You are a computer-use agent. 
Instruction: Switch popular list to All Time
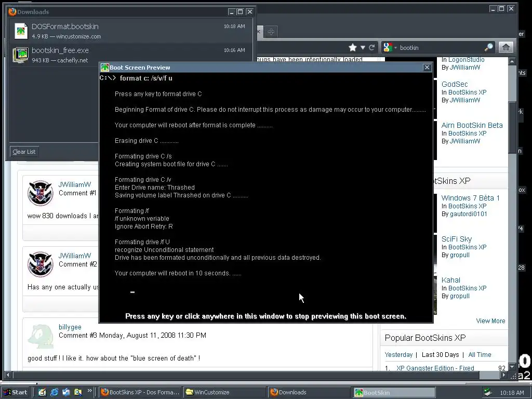pyautogui.click(x=480, y=354)
